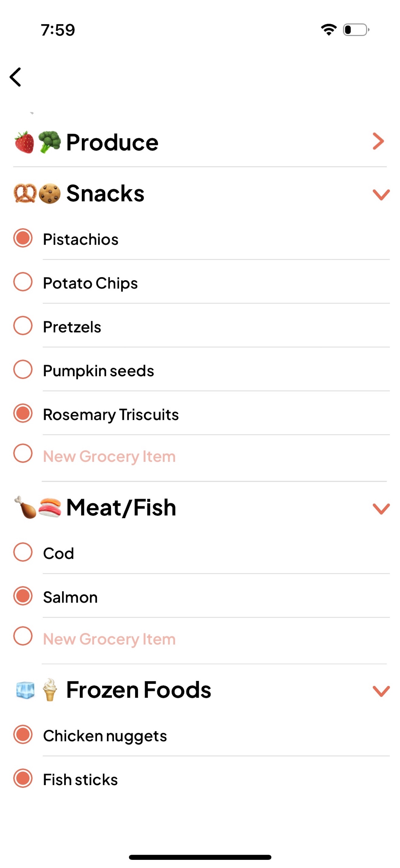Viewport: 400px width, 868px height.
Task: Select the Pumpkin seeds list entry
Action: (98, 371)
